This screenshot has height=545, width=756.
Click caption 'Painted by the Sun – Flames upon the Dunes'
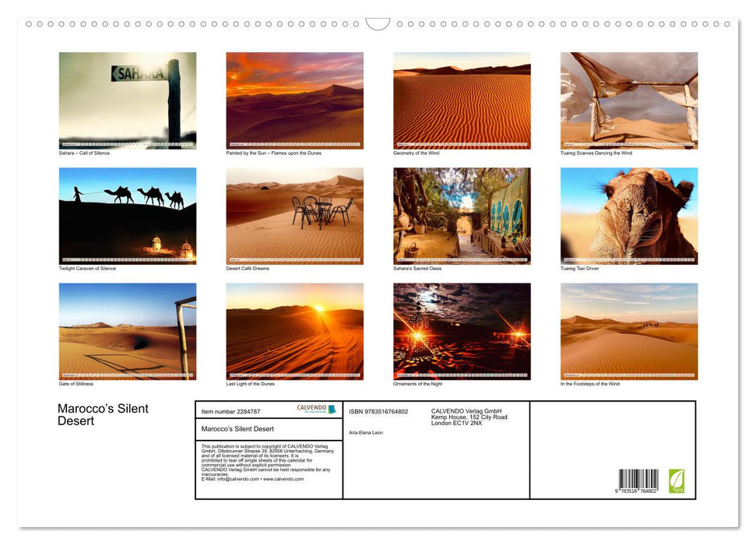coord(273,153)
